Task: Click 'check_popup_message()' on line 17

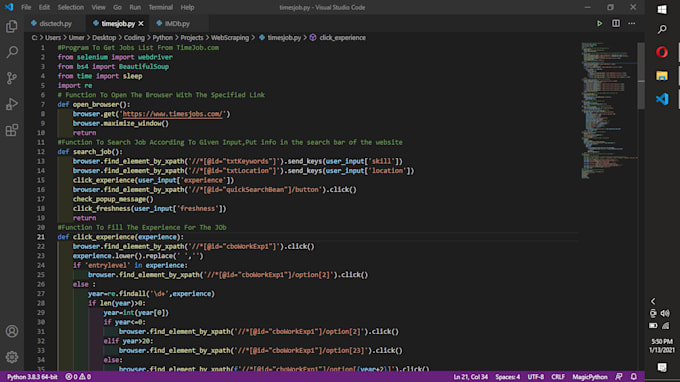Action: [x=113, y=199]
